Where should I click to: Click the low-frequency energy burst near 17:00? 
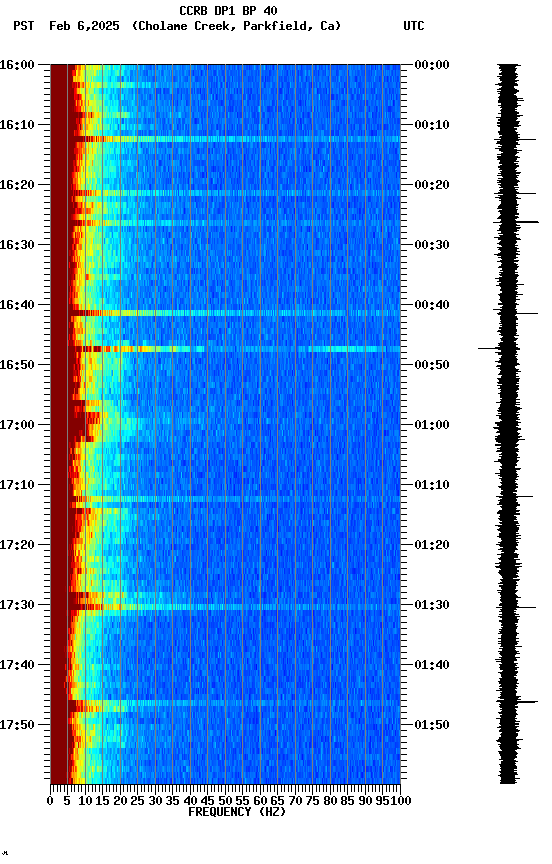84,424
